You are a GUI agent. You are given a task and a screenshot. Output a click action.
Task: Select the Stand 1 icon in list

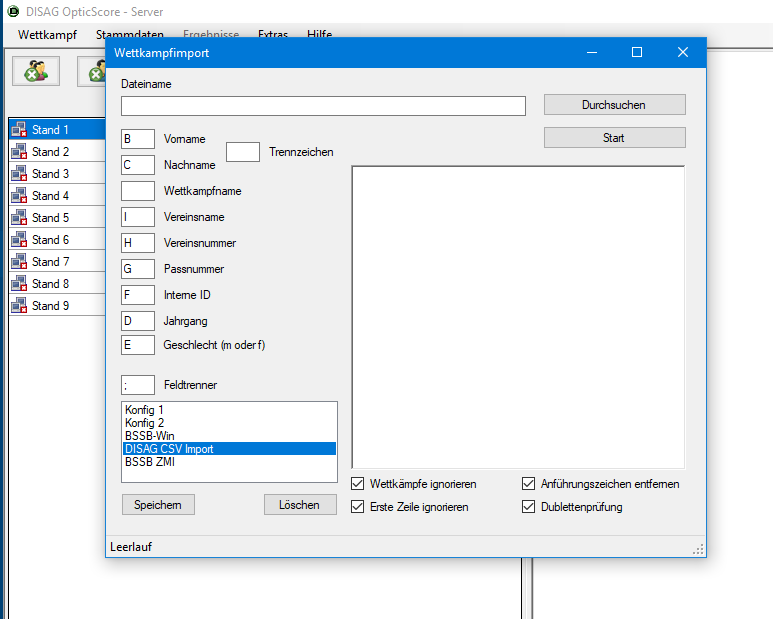coord(19,130)
